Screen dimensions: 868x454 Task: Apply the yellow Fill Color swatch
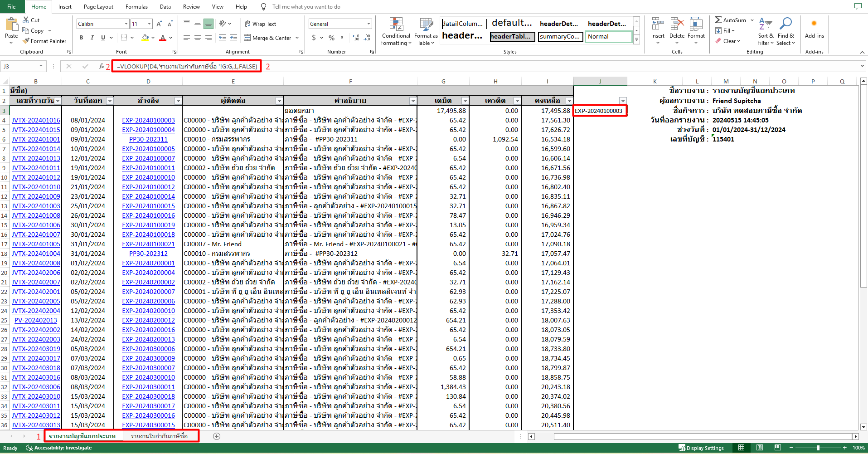[x=145, y=38]
